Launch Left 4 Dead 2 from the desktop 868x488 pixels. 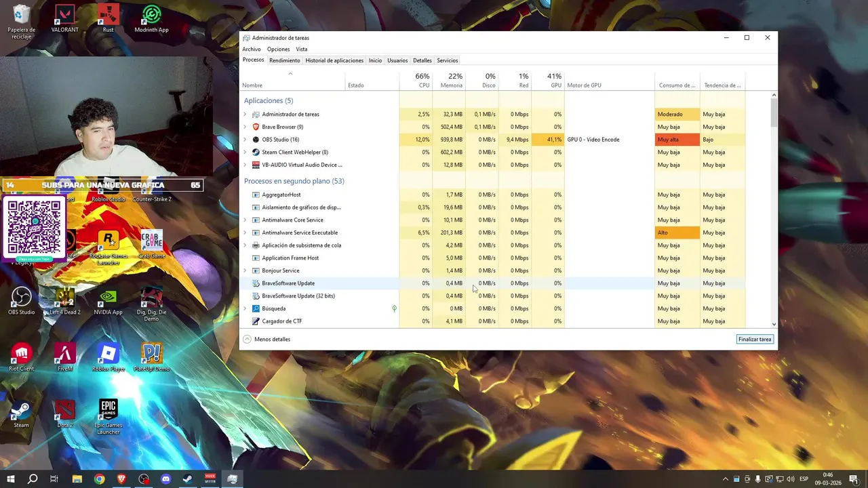pos(65,301)
